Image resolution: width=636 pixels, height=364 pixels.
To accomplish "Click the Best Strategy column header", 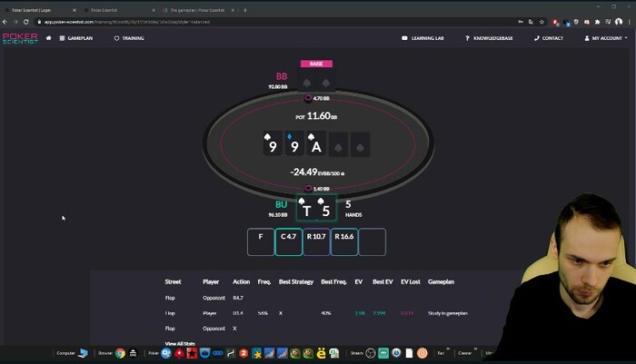I will [x=296, y=281].
